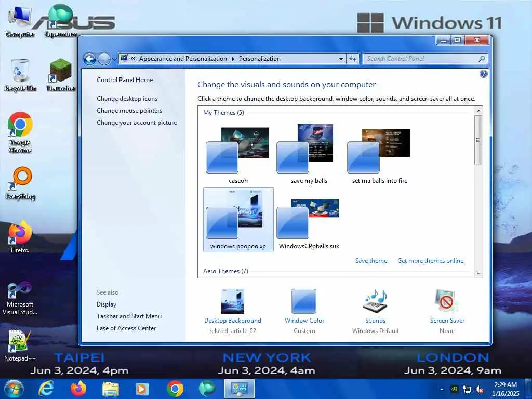Click the Forward navigation arrow
Image resolution: width=532 pixels, height=399 pixels.
104,59
